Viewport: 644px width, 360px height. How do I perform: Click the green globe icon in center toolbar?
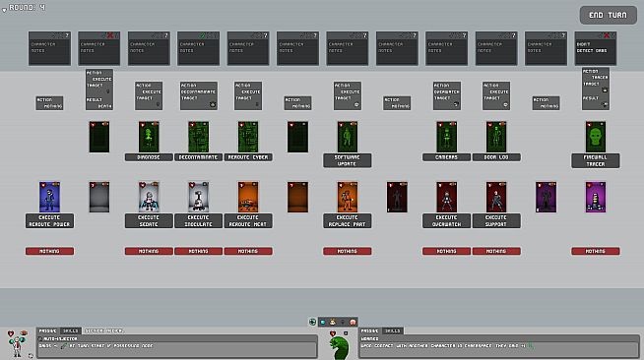coord(312,322)
